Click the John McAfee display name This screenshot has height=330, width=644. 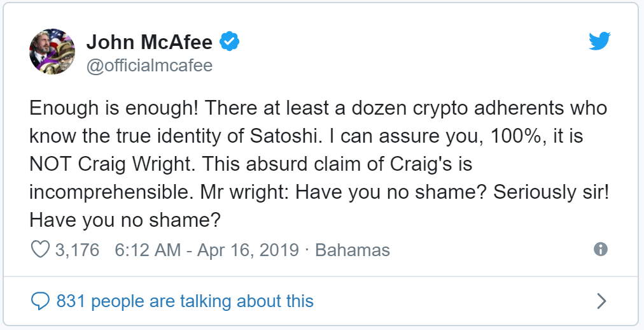150,42
